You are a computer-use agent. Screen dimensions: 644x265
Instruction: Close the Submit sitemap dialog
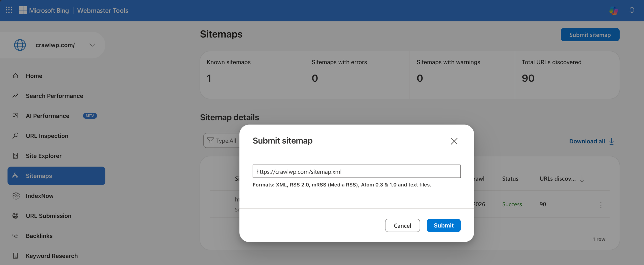click(454, 141)
